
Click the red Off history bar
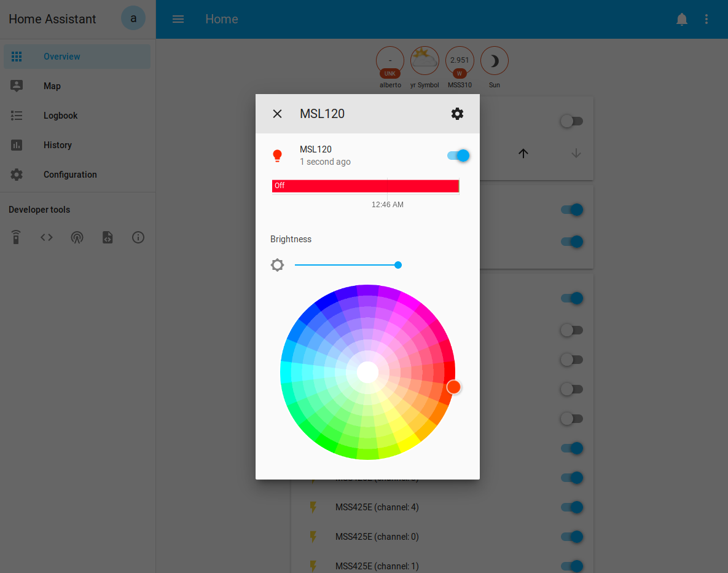(x=366, y=186)
